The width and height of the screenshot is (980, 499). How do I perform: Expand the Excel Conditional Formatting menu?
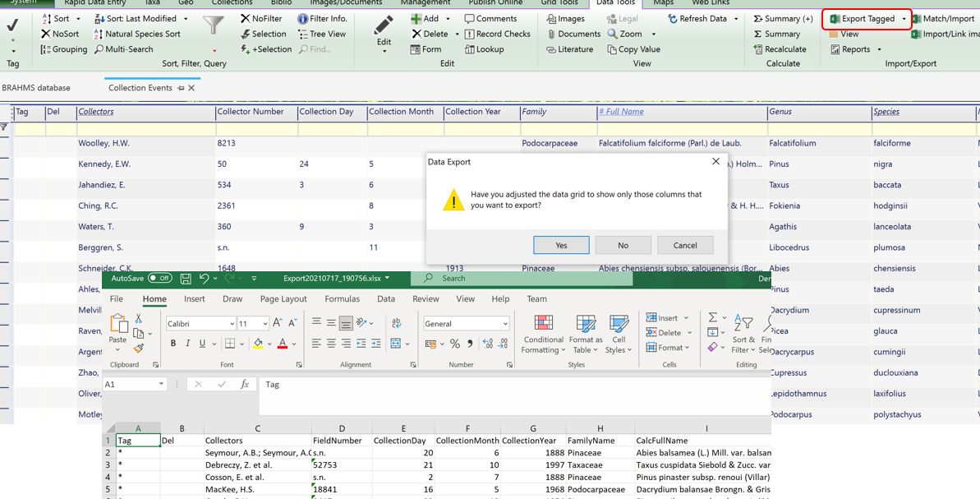(543, 333)
